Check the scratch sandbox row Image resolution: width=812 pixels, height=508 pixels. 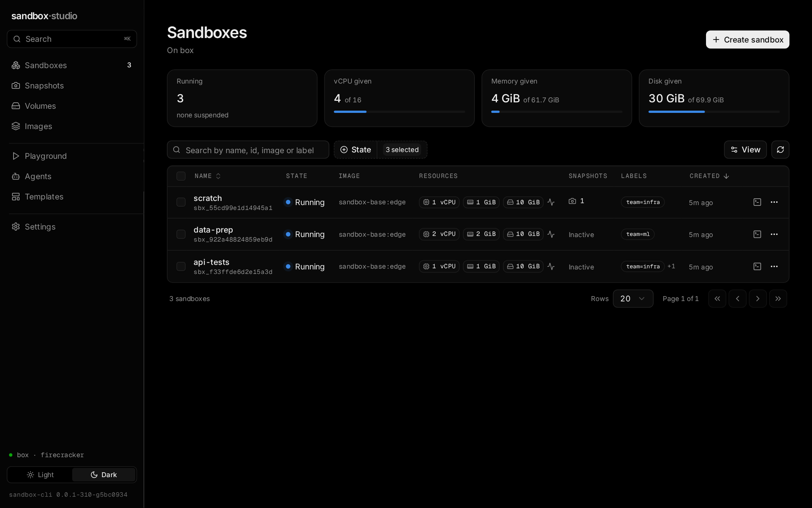pos(181,202)
